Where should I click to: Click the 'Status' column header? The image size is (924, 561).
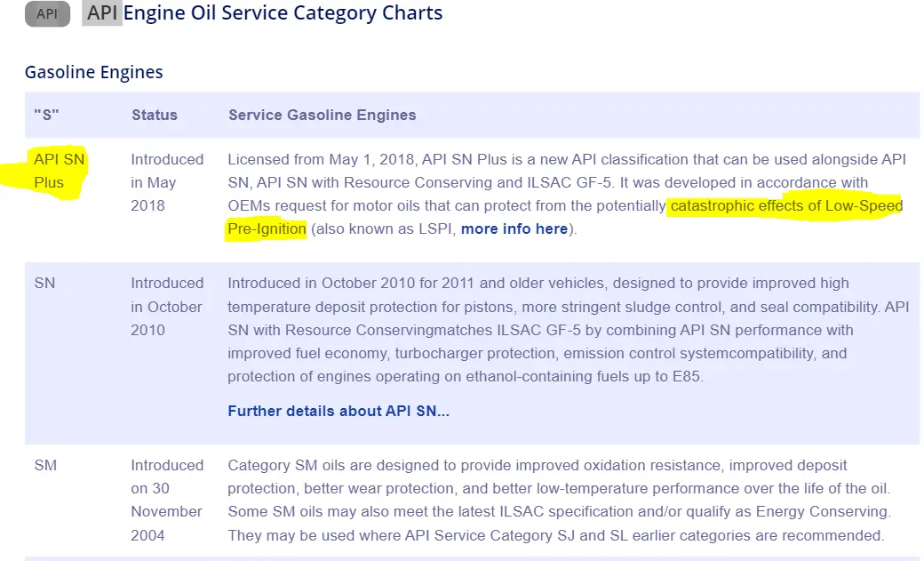click(155, 115)
